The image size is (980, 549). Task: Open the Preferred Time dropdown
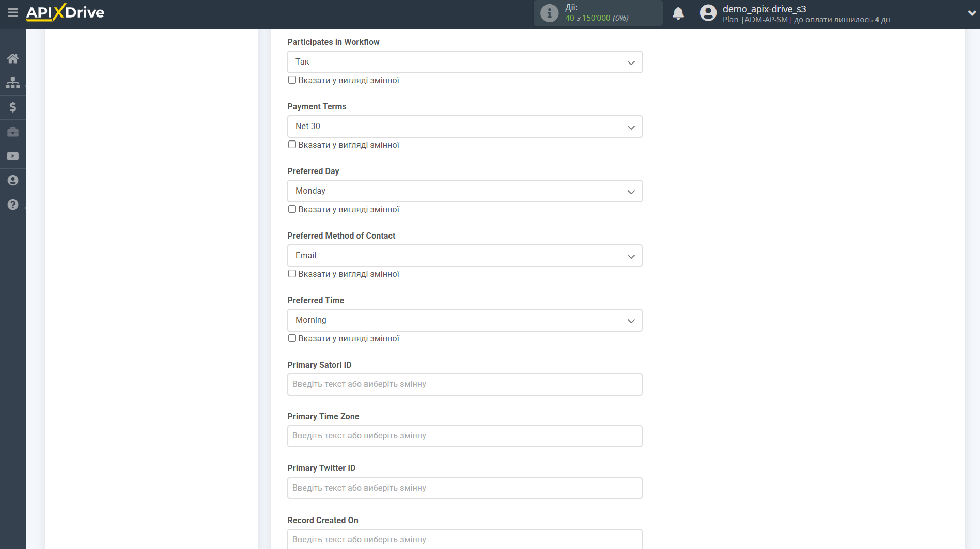[464, 320]
